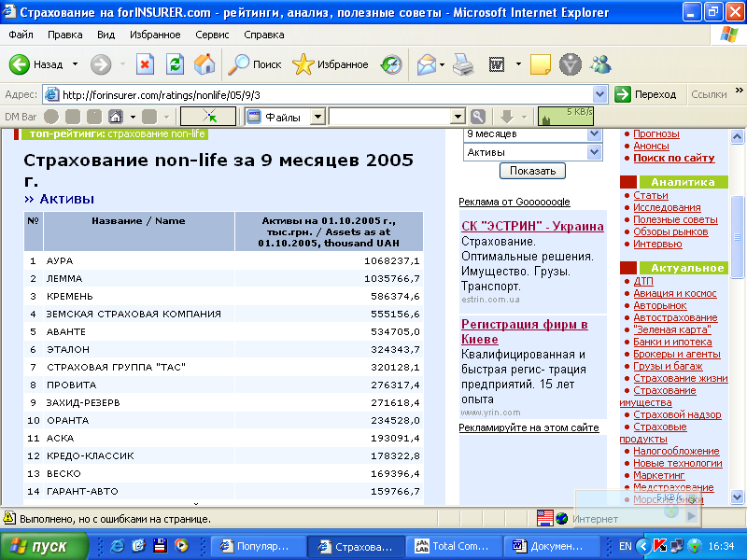747x560 pixels.
Task: Click the DM Bar download arrow icon
Action: tap(507, 116)
